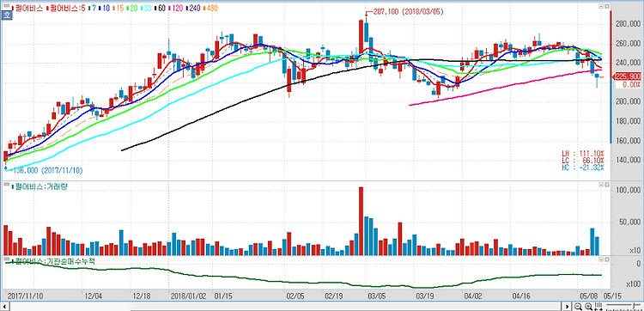Click the LH : 111.10% value

(x=583, y=153)
